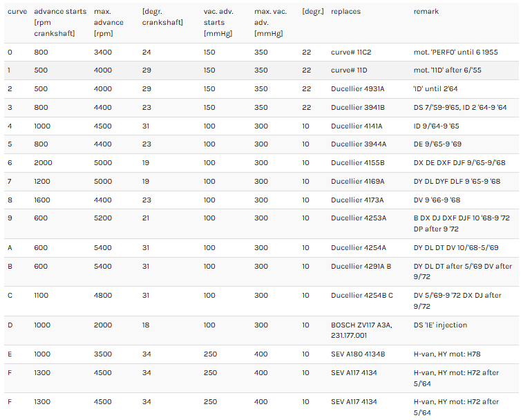This screenshot has width=523, height=420.
Task: Click remark "mot. 'PERFO' until 6 1955"
Action: click(x=455, y=52)
